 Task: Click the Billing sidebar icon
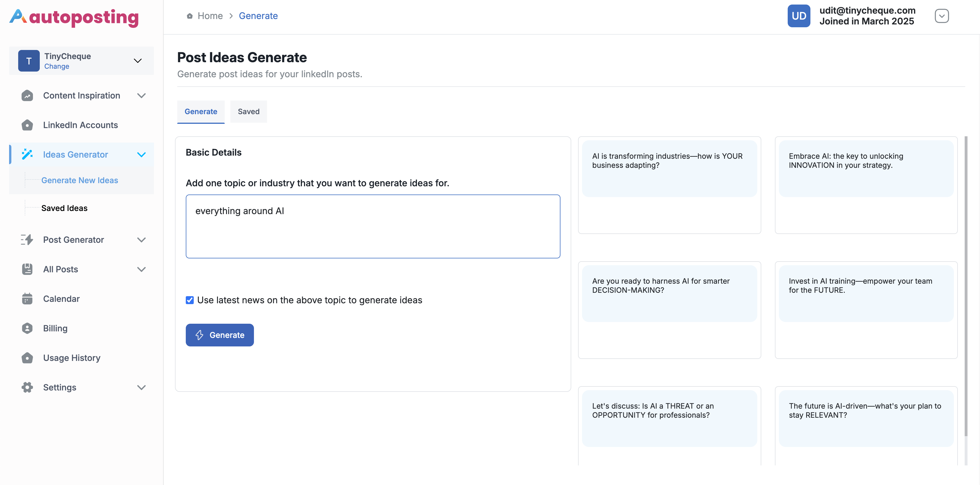[x=27, y=328]
